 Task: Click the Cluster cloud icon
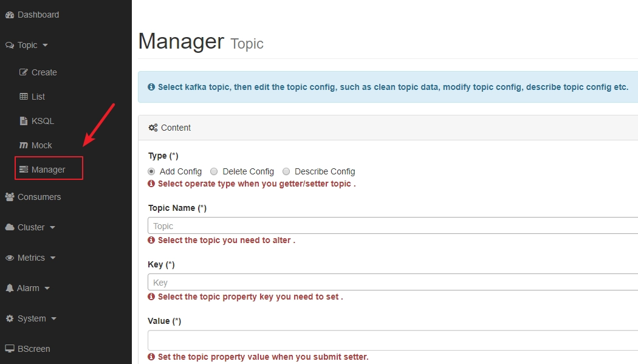[x=10, y=227]
